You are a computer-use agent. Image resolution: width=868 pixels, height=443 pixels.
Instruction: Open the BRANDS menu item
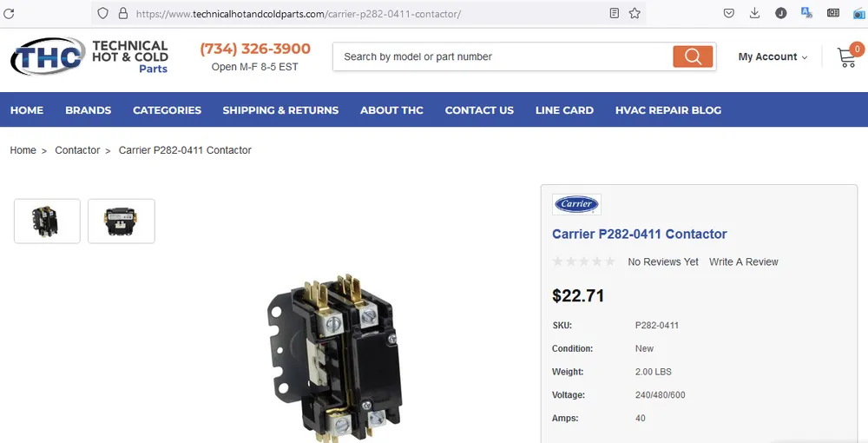(x=88, y=110)
